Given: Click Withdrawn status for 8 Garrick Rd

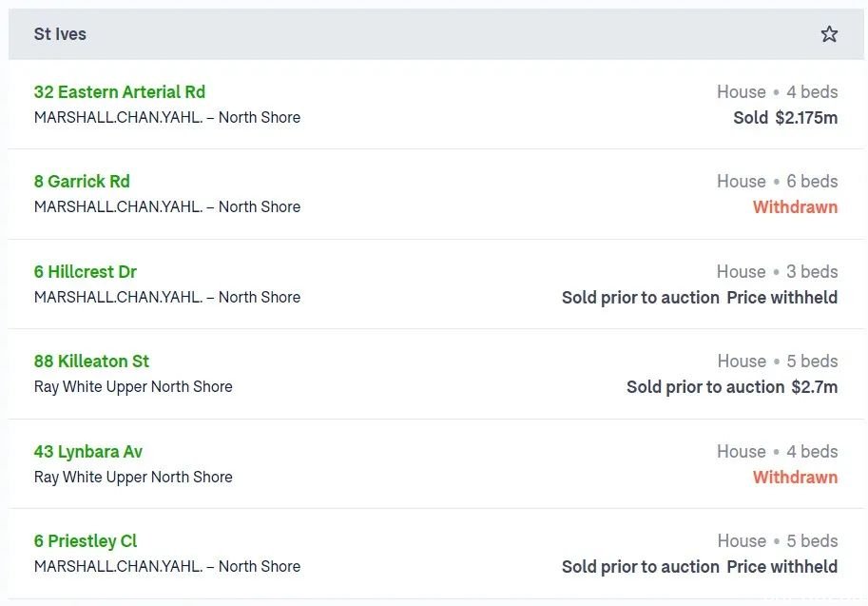Looking at the screenshot, I should [x=795, y=207].
